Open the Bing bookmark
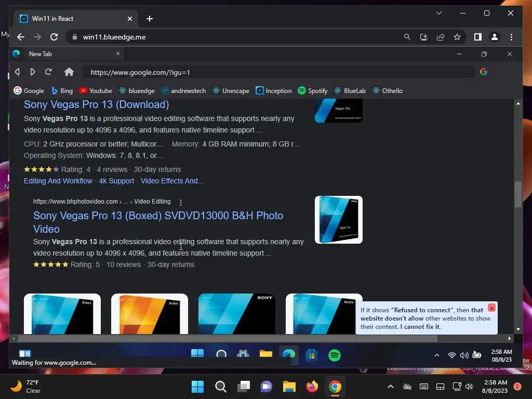Image resolution: width=532 pixels, height=399 pixels. tap(62, 90)
